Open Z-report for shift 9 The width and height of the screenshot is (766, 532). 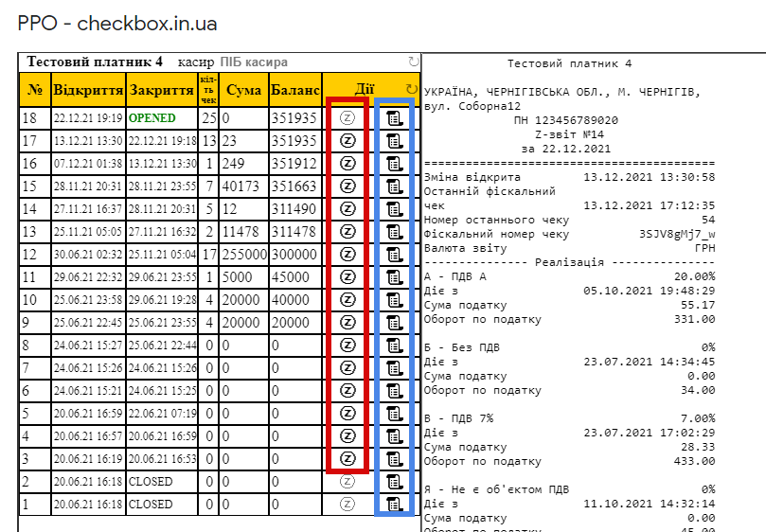(347, 323)
